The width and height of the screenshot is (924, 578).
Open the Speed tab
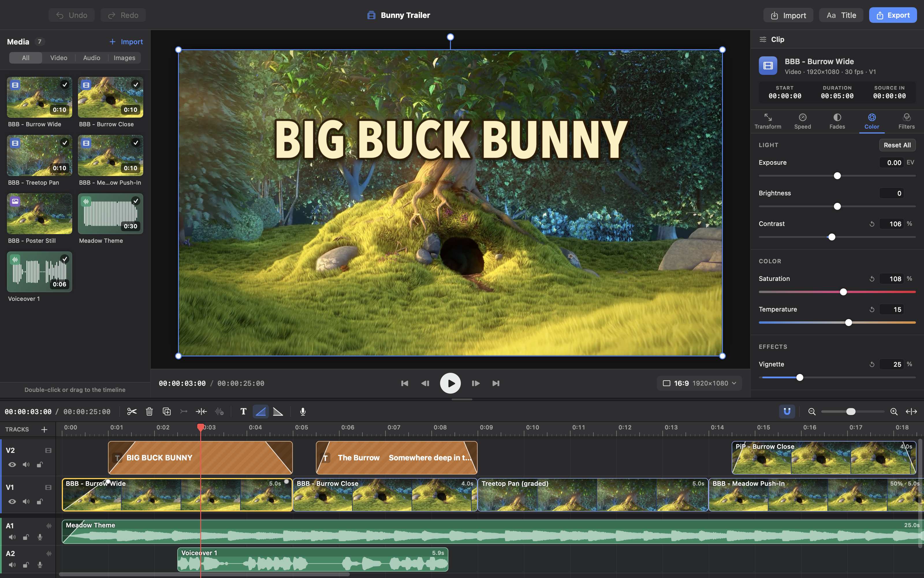click(803, 121)
